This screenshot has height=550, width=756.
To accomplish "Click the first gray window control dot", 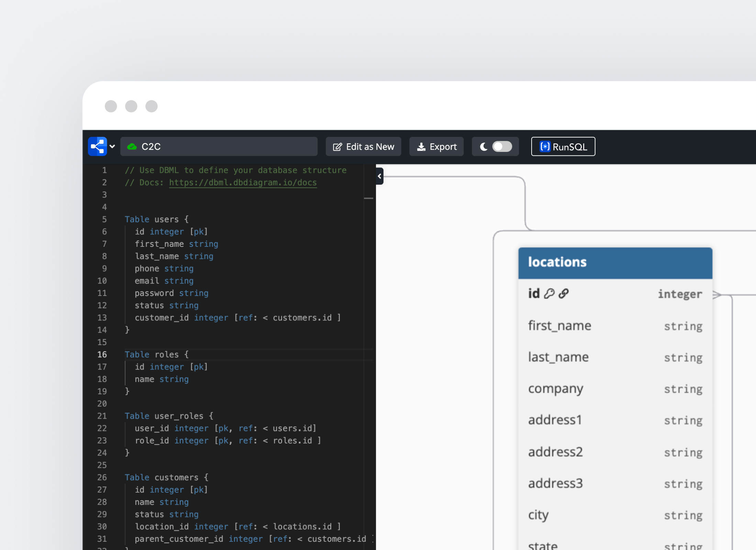I will (111, 106).
